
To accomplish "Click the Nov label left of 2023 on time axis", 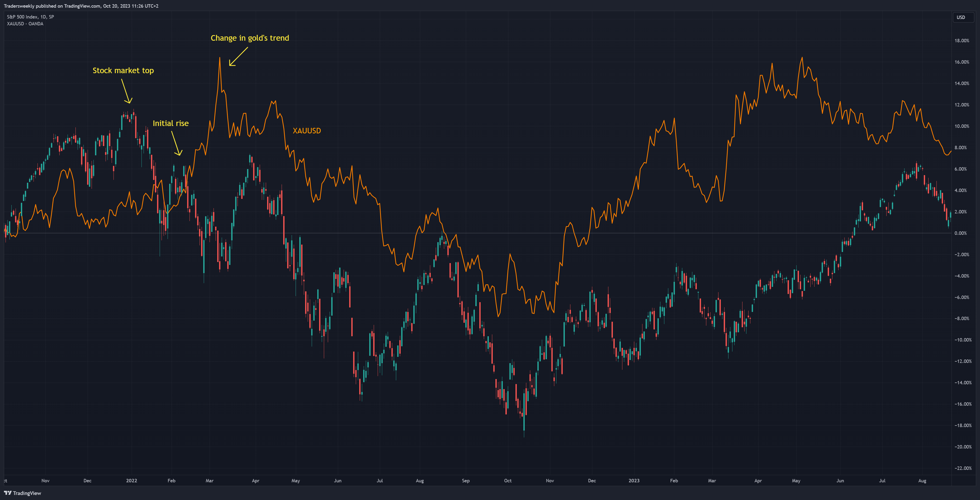I will pos(550,480).
